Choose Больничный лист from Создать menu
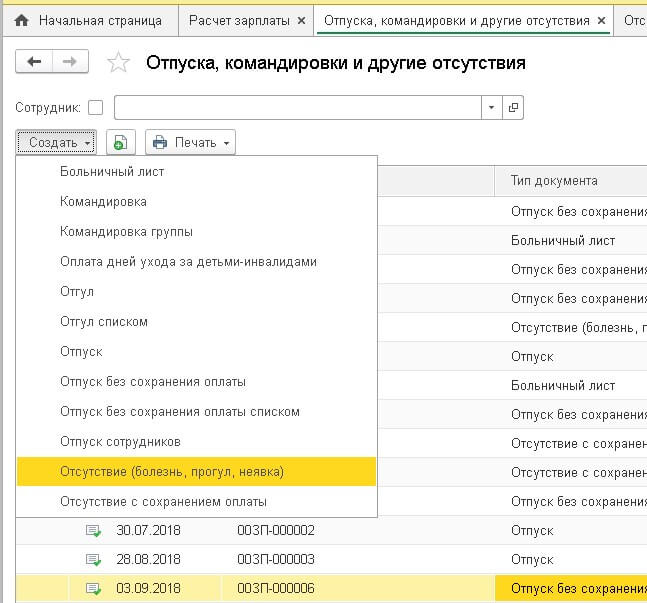Image resolution: width=647 pixels, height=603 pixels. point(196,172)
